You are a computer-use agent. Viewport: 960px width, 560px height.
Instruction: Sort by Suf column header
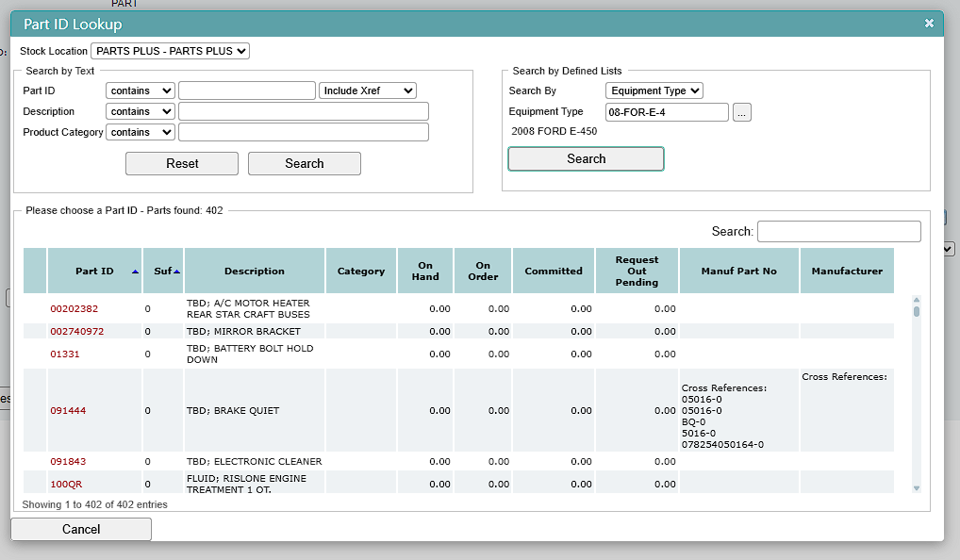(163, 272)
